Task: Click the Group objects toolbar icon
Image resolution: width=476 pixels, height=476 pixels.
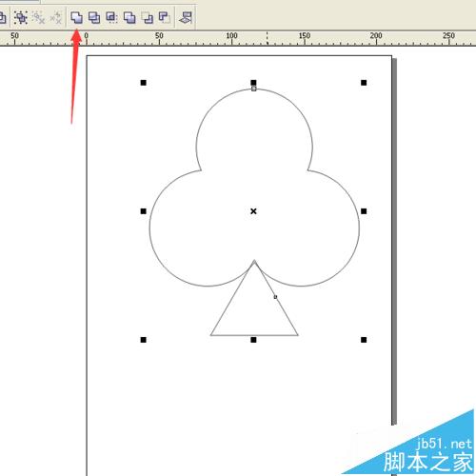Action: click(x=21, y=17)
